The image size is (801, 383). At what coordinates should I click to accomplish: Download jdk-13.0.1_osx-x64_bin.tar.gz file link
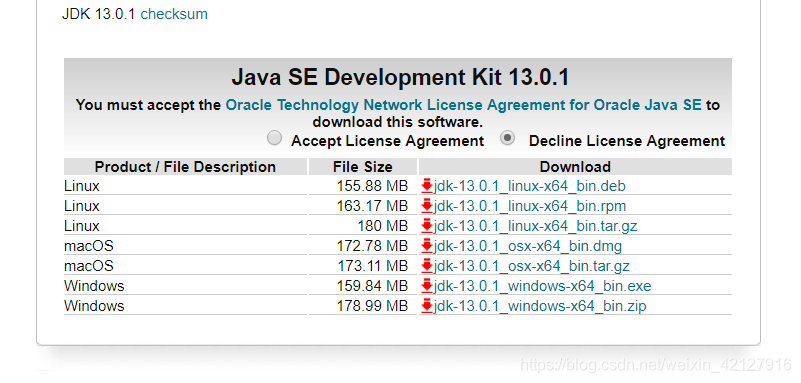pyautogui.click(x=532, y=266)
